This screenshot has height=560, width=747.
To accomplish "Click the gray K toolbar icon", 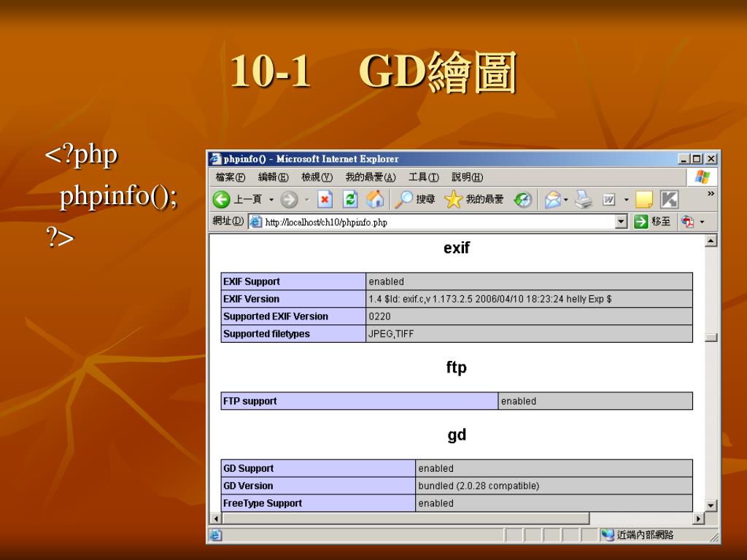I will (670, 200).
